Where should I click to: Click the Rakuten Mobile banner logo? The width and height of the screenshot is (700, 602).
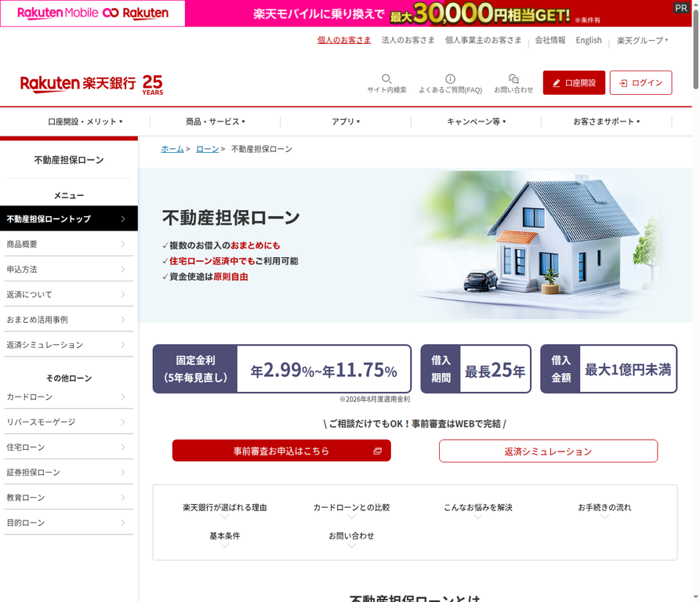tap(92, 13)
